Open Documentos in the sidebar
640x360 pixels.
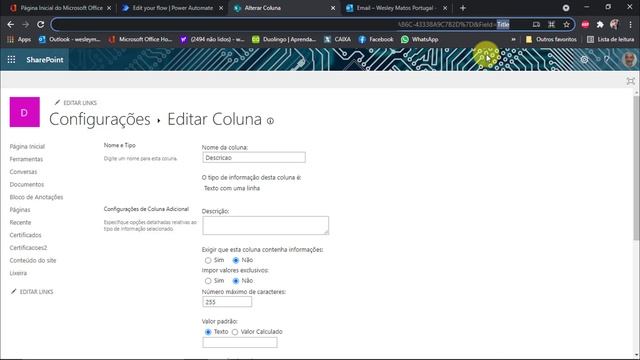pyautogui.click(x=27, y=184)
